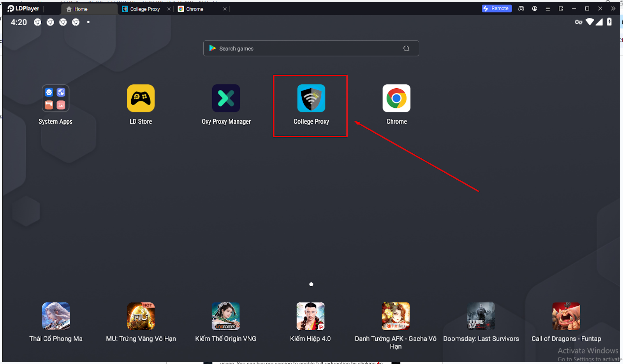The image size is (623, 364).
Task: Open Thái Cổ Phong Ma game
Action: tap(56, 316)
